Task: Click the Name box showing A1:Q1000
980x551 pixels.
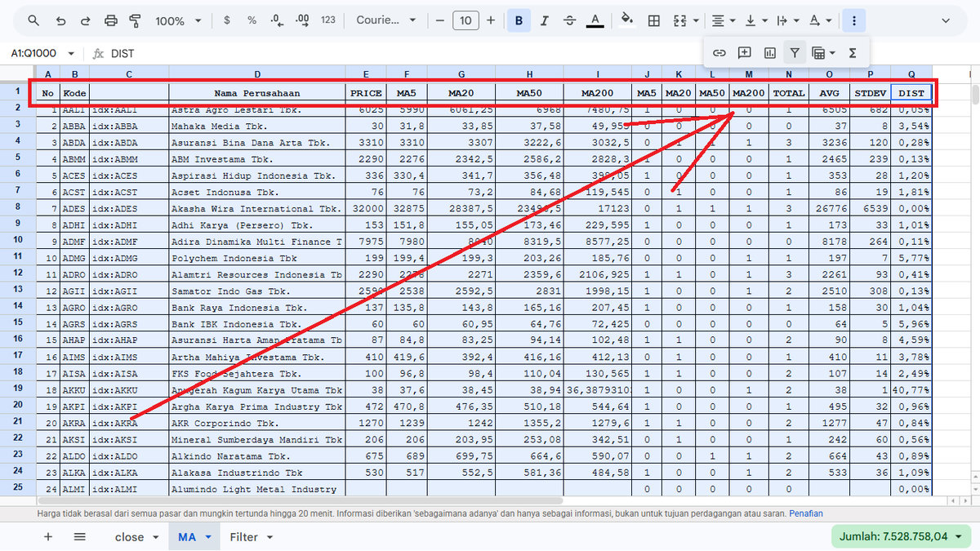Action: tap(34, 53)
